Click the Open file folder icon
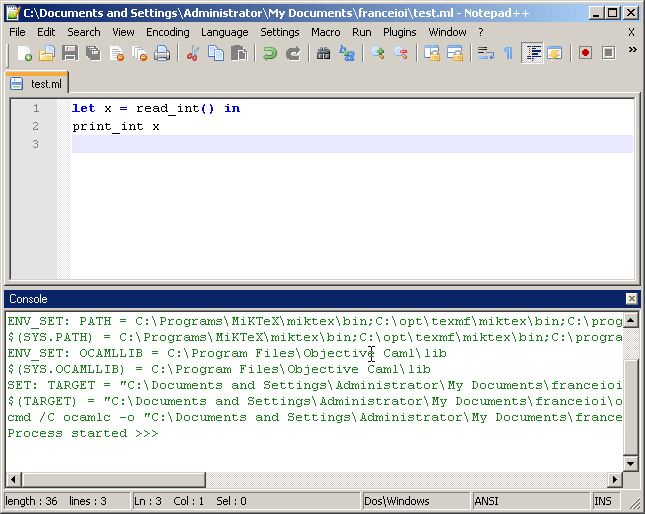Screen dimensions: 645x514 click(x=47, y=53)
